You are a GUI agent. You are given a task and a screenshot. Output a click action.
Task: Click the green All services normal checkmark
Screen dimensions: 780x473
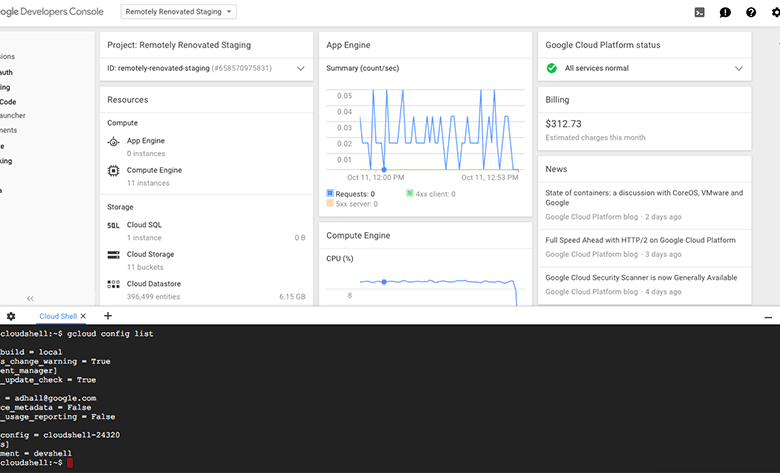tap(552, 68)
